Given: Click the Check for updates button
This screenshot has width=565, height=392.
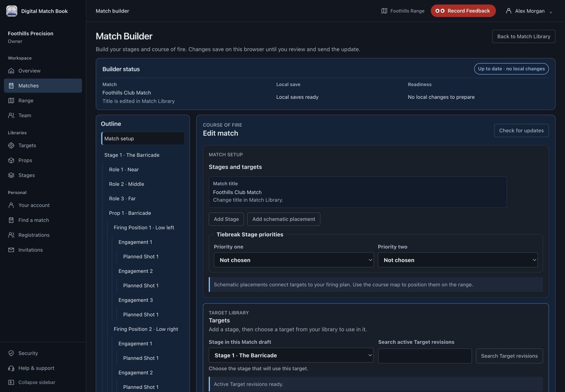Looking at the screenshot, I should click(x=521, y=131).
